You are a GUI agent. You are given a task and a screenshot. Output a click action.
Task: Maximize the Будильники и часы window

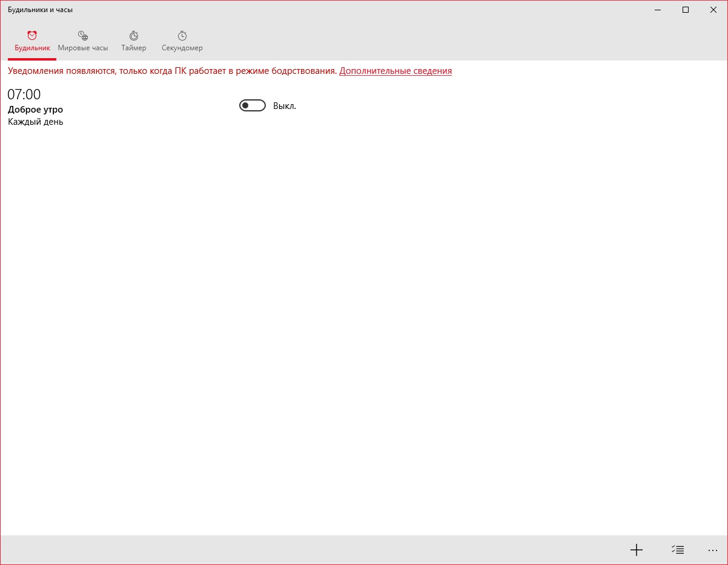click(x=686, y=10)
